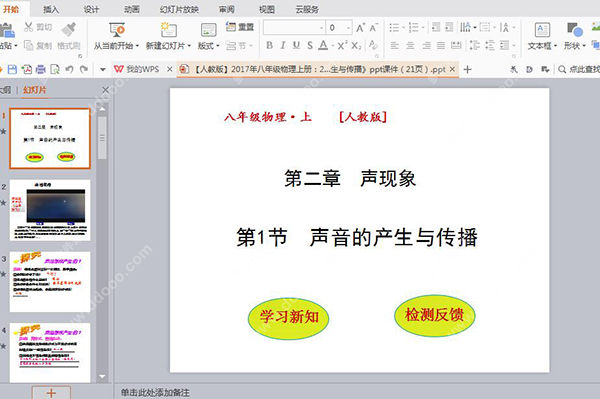Increase the list indent level
Screen dimensions: 600x399
449,27
